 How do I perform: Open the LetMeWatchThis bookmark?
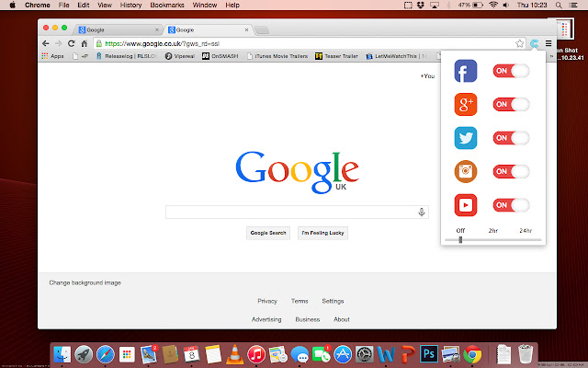tap(396, 56)
